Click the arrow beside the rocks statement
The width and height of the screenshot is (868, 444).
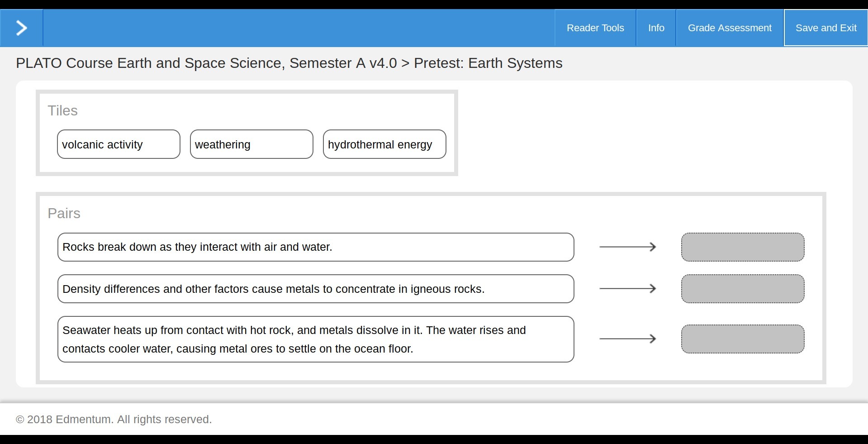628,247
